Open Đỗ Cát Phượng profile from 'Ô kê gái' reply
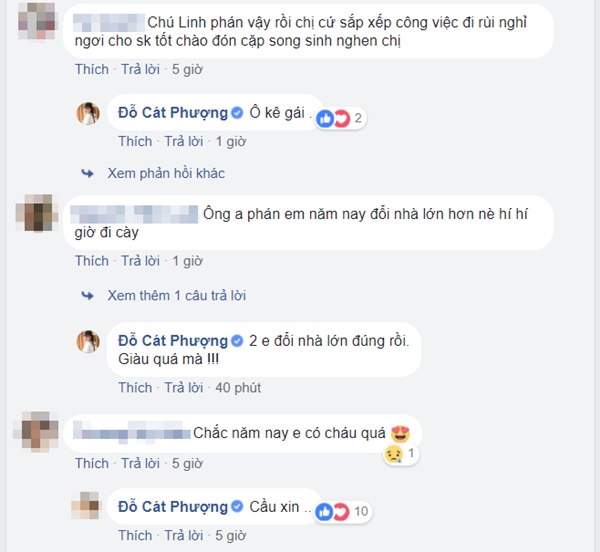Viewport: 600px width, 552px height. pos(173,113)
